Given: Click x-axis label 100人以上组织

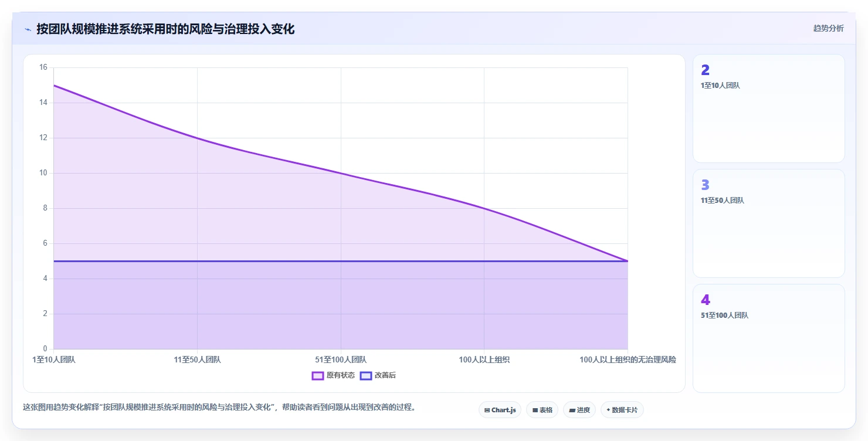Looking at the screenshot, I should click(484, 359).
